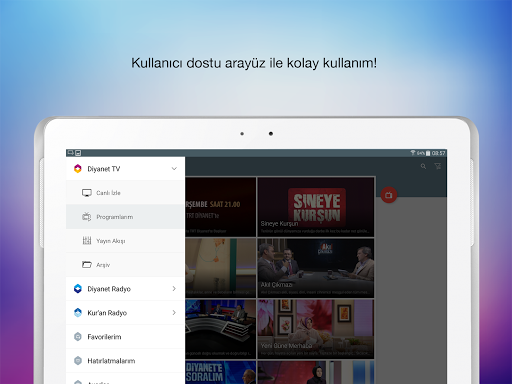Open the Arşiv menu item
The width and height of the screenshot is (512, 384).
click(125, 265)
